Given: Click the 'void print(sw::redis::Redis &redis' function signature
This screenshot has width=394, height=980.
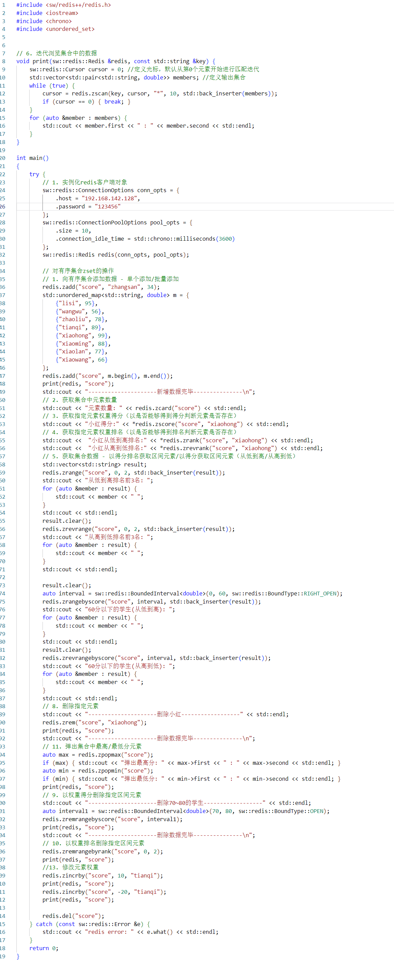Looking at the screenshot, I should click(116, 61).
